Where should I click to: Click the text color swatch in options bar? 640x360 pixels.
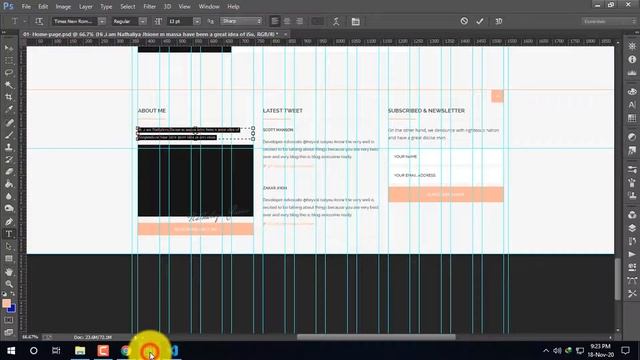pyautogui.click(x=318, y=21)
